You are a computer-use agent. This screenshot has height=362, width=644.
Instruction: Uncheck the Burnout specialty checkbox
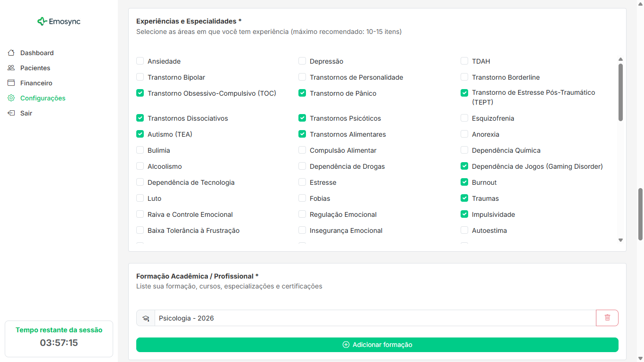tap(464, 182)
